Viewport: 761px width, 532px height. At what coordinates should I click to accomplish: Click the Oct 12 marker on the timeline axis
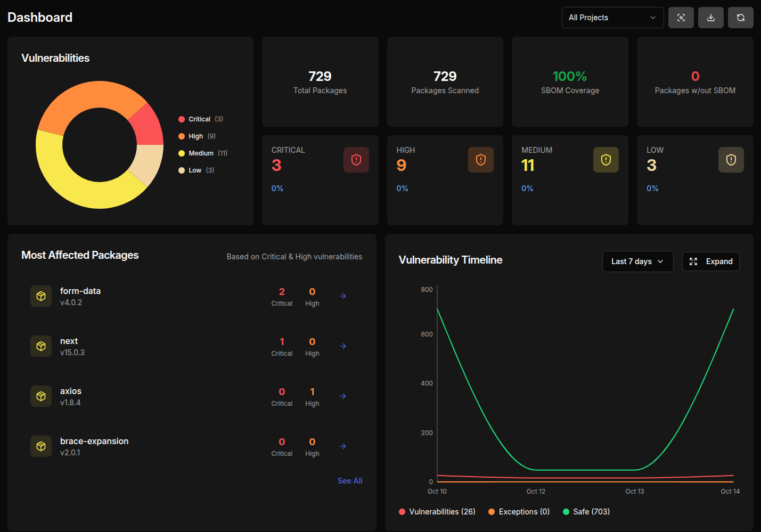point(536,491)
